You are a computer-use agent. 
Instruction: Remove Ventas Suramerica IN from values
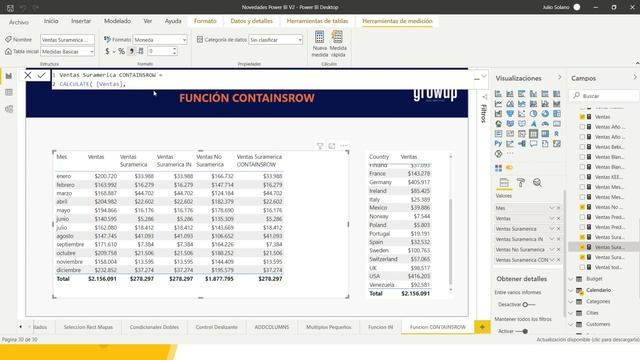click(x=558, y=239)
